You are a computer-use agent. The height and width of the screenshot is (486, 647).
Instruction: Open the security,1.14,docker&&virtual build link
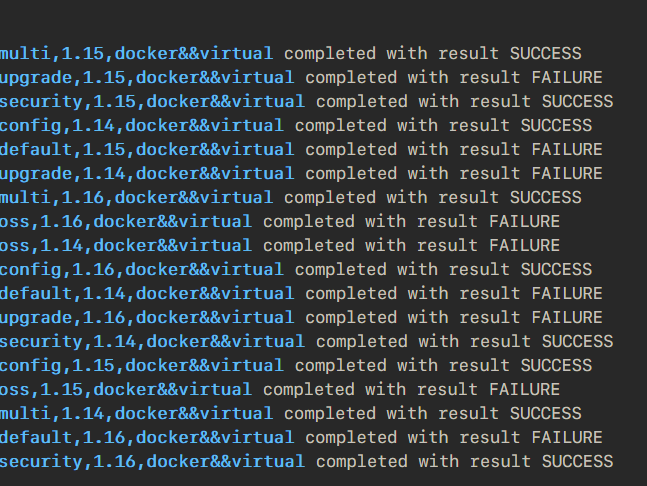point(152,341)
